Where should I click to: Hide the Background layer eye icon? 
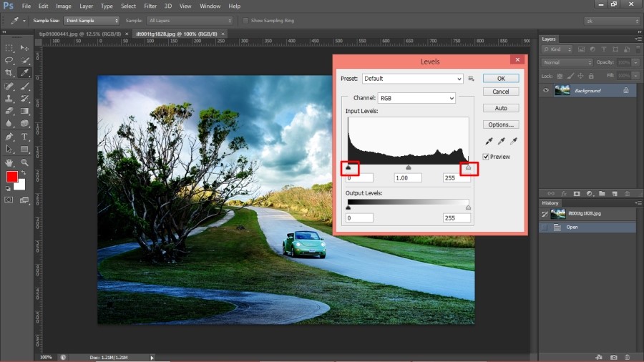[546, 90]
